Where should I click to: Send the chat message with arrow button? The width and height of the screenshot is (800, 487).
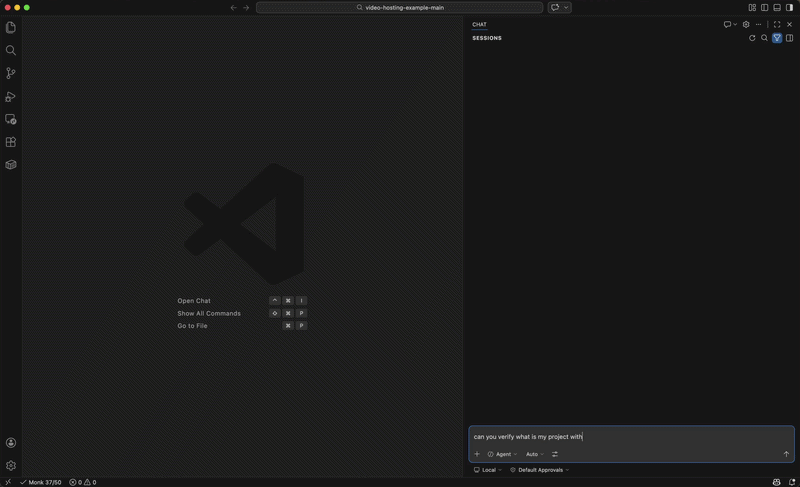pyautogui.click(x=786, y=454)
